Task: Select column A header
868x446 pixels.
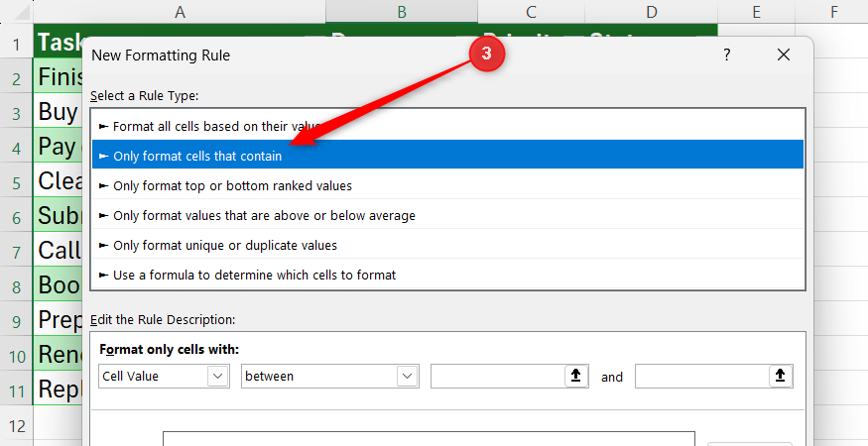Action: point(180,12)
